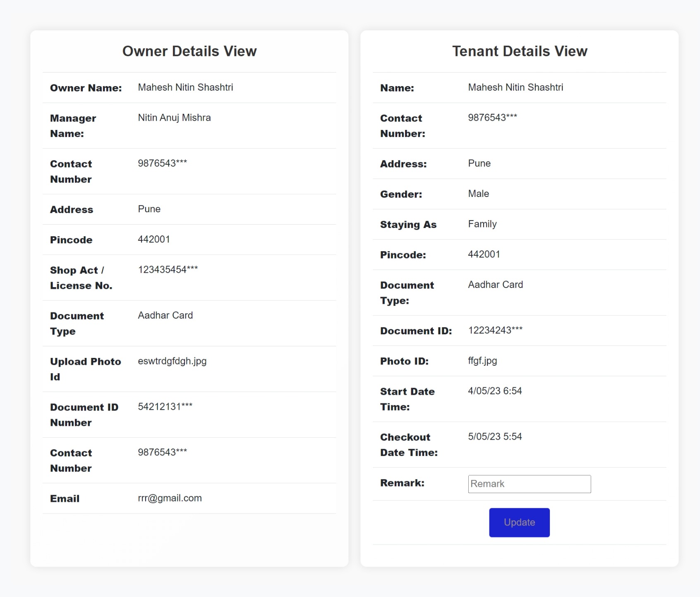Image resolution: width=700 pixels, height=597 pixels.
Task: Click the Shop Act license number value
Action: (x=168, y=270)
